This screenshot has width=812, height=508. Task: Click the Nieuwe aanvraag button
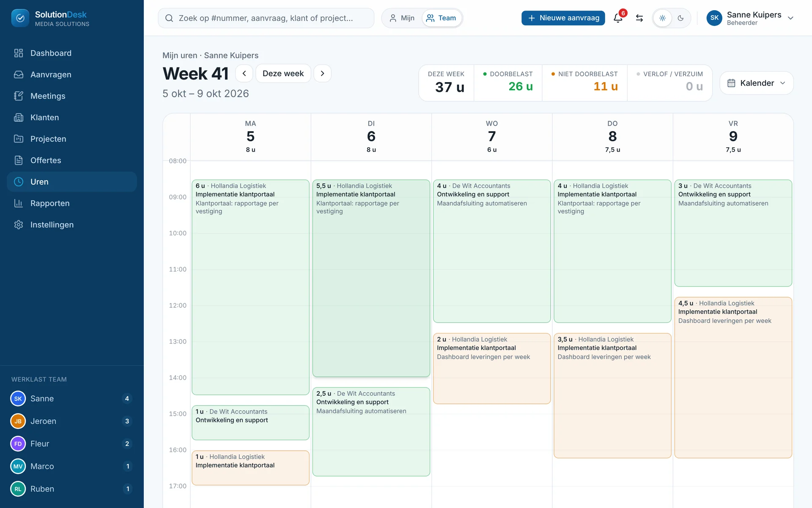click(x=563, y=18)
